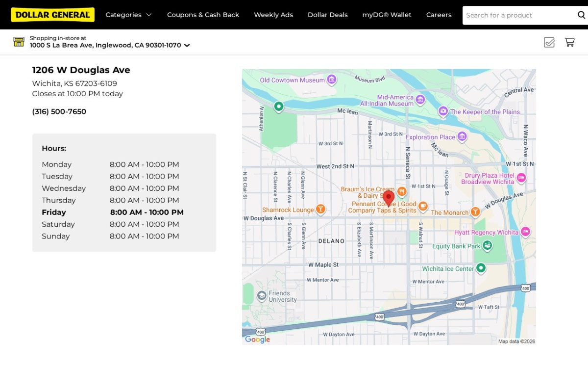Click the Equity Bank Park map label

456,246
